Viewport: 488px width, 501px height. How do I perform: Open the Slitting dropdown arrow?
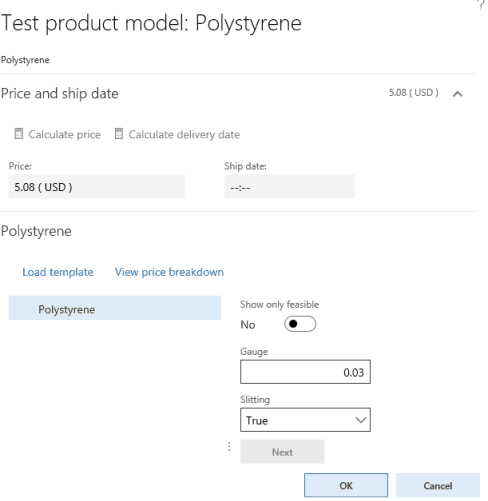[x=361, y=420]
